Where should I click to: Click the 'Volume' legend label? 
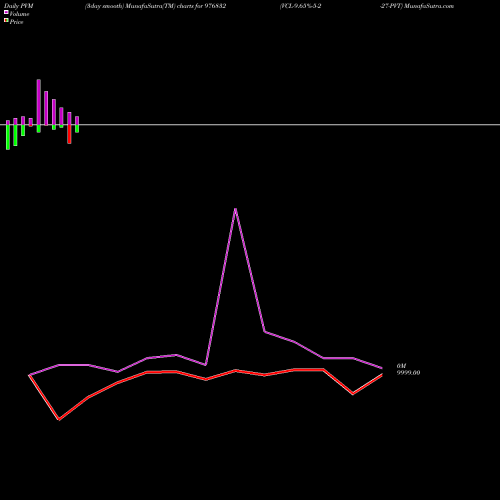point(19,14)
